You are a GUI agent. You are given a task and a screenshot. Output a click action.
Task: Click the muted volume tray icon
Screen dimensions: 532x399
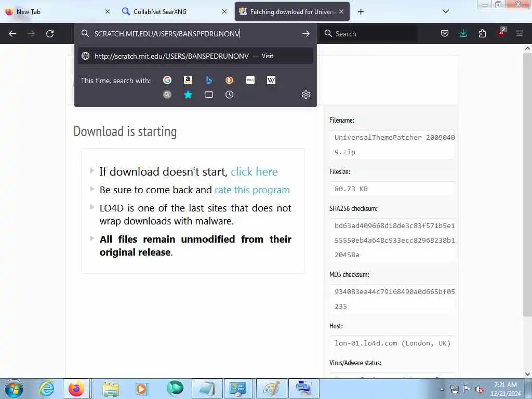click(x=479, y=389)
